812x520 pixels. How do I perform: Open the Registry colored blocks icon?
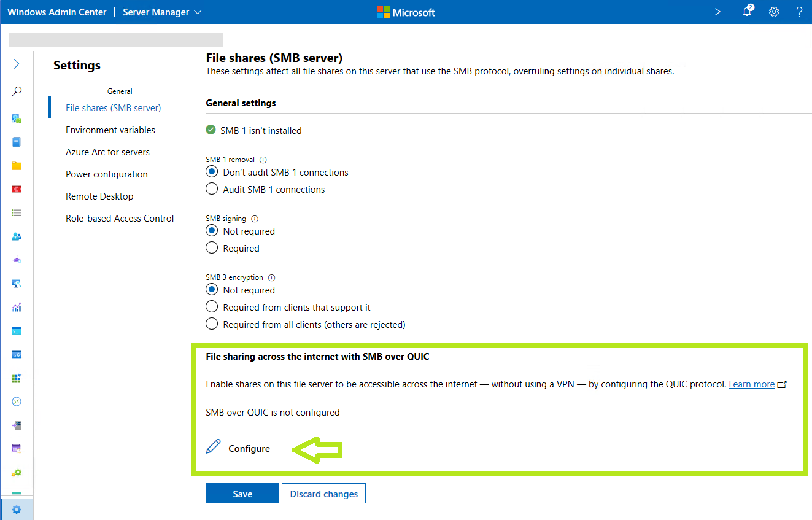[x=17, y=378]
